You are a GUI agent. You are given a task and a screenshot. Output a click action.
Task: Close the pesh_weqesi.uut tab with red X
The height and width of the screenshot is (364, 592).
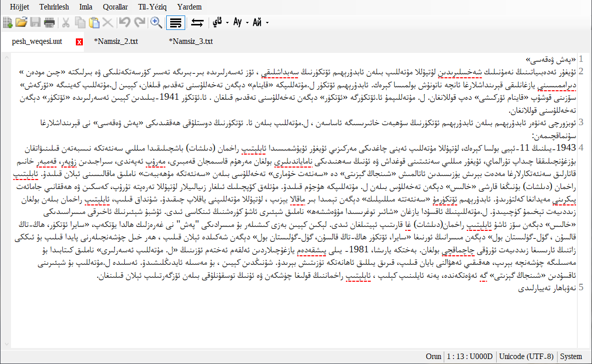coord(79,42)
